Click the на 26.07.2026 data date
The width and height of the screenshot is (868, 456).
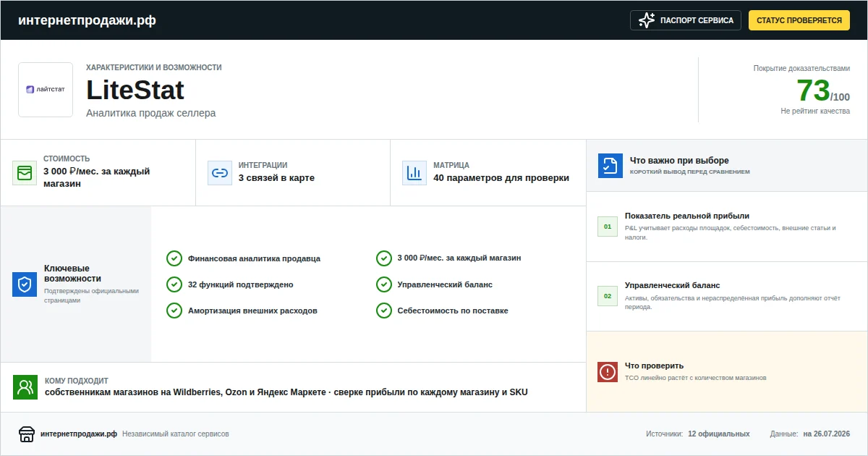(826, 434)
